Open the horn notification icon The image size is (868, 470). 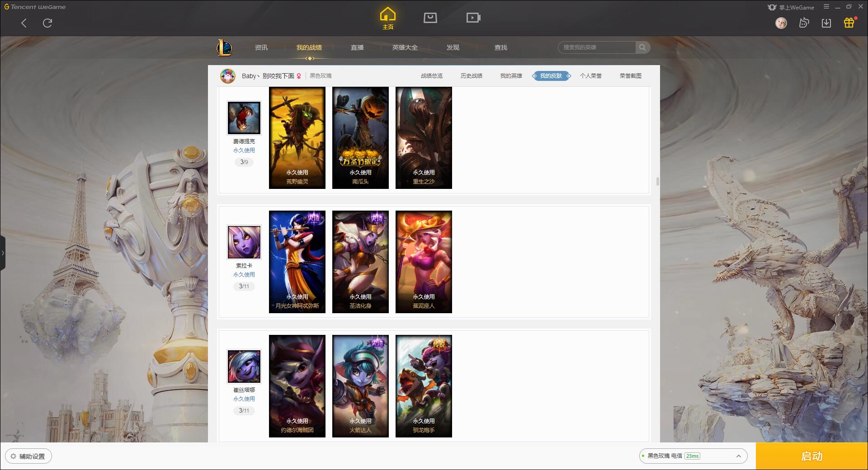click(804, 23)
